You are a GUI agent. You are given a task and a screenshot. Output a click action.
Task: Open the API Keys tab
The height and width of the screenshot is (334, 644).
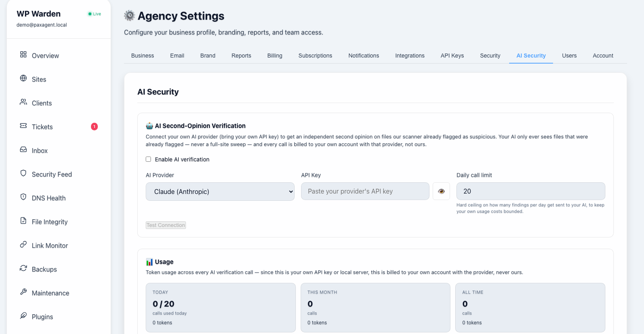coord(452,56)
